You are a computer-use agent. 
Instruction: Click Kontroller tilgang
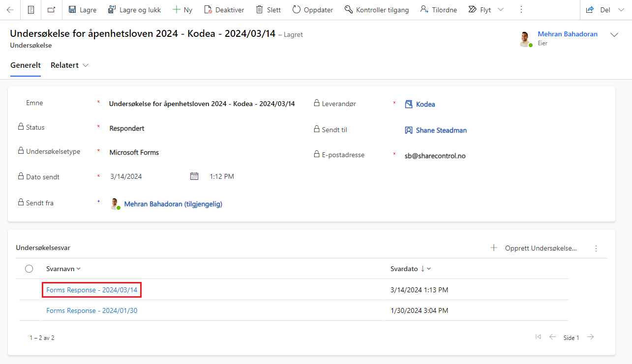coord(377,10)
